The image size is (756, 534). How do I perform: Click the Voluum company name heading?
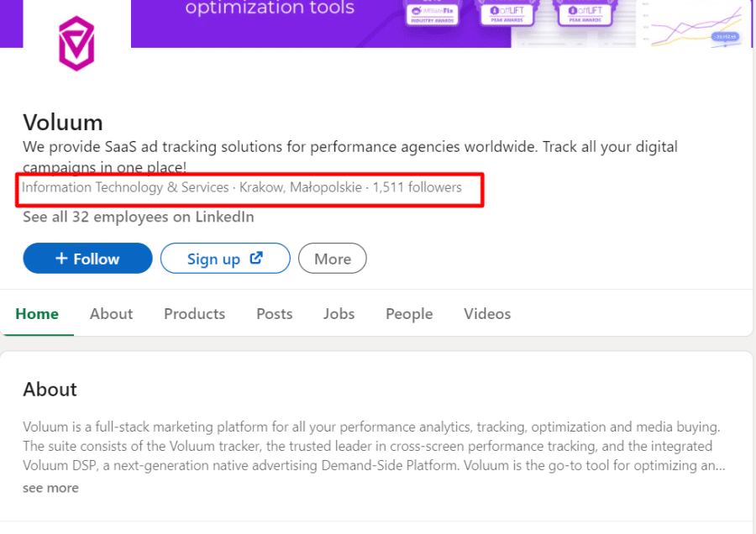pyautogui.click(x=63, y=123)
